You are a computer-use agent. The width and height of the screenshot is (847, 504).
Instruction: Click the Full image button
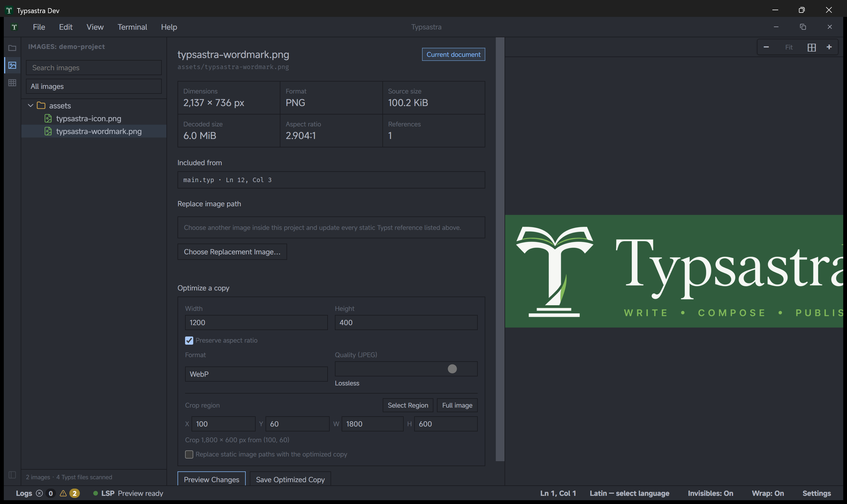[457, 405]
